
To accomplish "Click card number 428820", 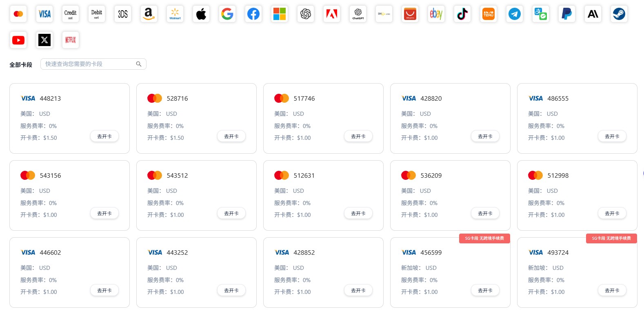I will click(x=431, y=99).
